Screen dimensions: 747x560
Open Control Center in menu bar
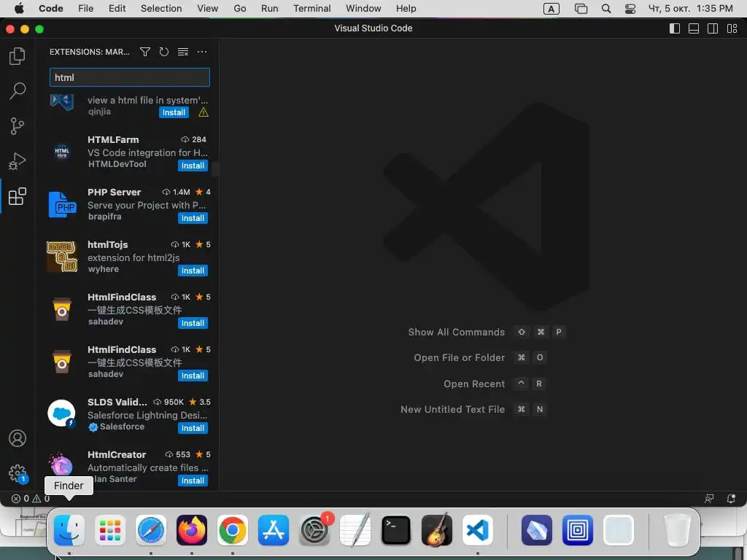pos(630,9)
